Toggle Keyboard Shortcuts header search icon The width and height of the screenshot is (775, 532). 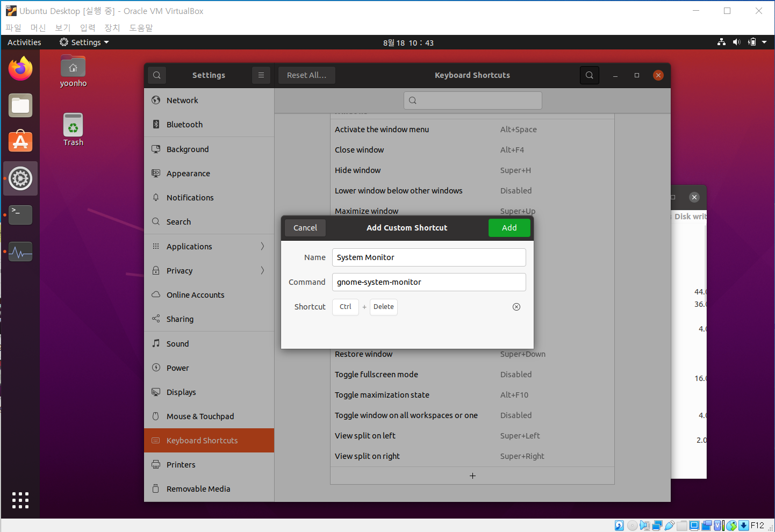590,75
